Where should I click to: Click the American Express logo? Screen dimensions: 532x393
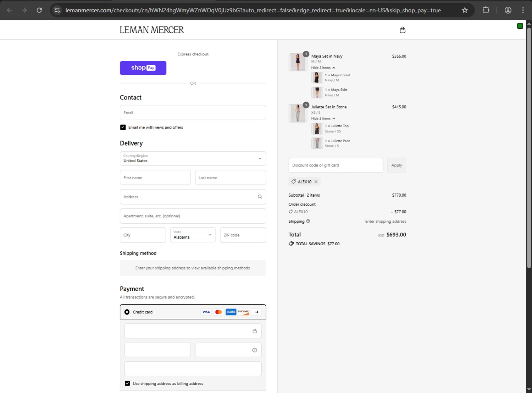coord(231,312)
